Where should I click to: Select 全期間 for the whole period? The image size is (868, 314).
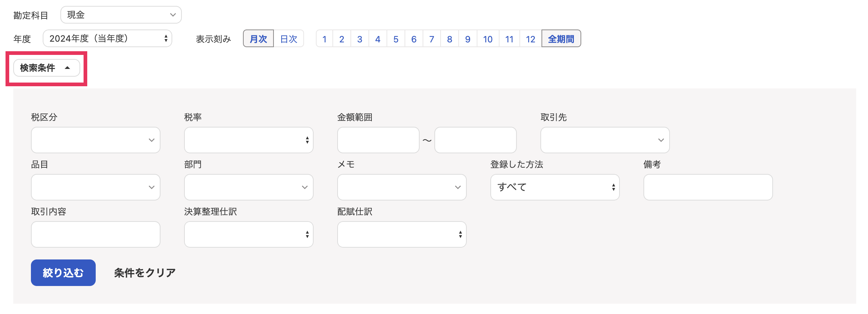[x=561, y=39]
